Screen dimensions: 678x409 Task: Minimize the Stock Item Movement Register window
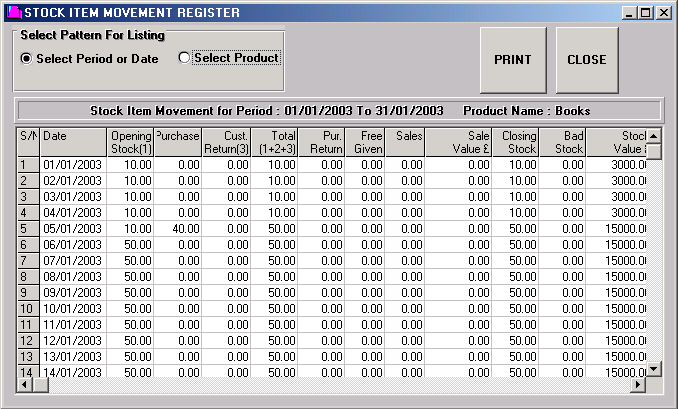[629, 12]
